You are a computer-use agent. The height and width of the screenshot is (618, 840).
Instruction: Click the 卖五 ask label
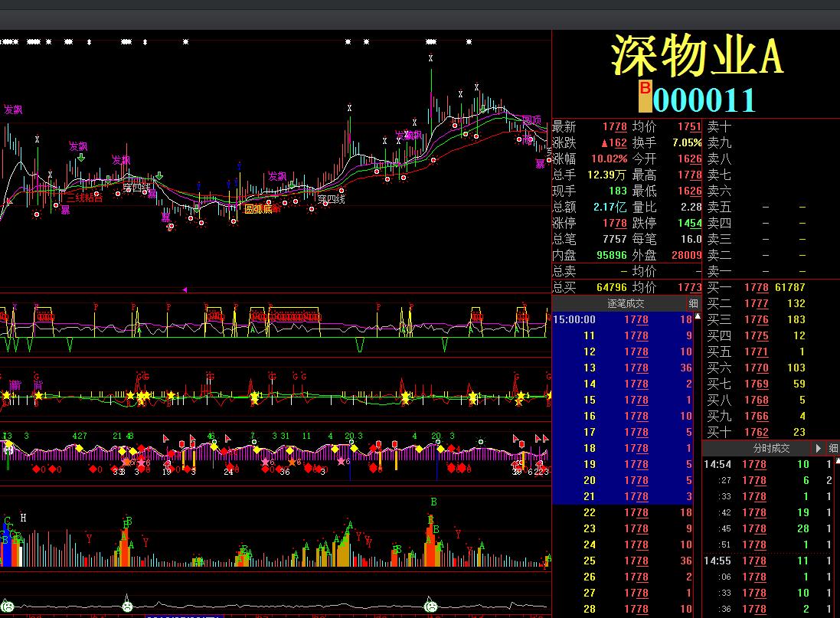pos(719,208)
